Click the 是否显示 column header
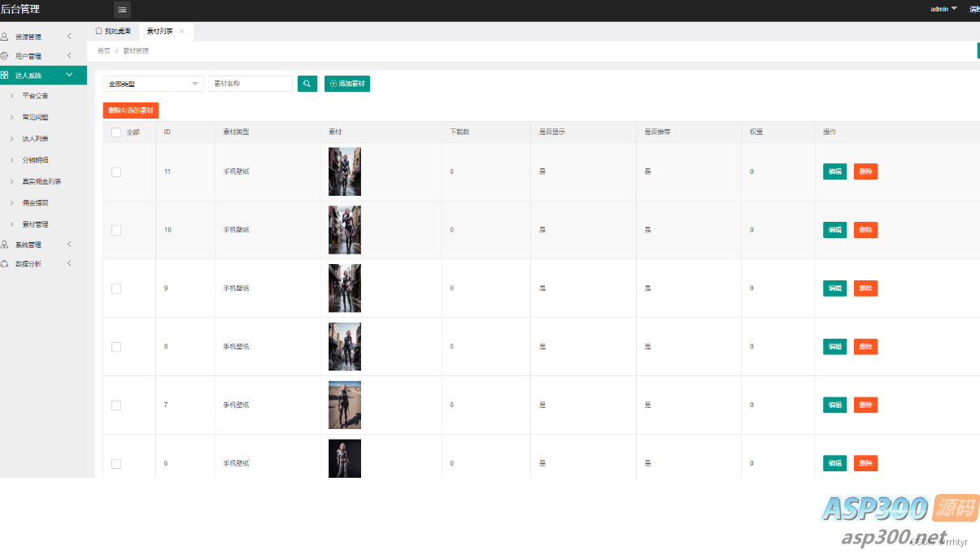The width and height of the screenshot is (980, 555). [x=552, y=132]
